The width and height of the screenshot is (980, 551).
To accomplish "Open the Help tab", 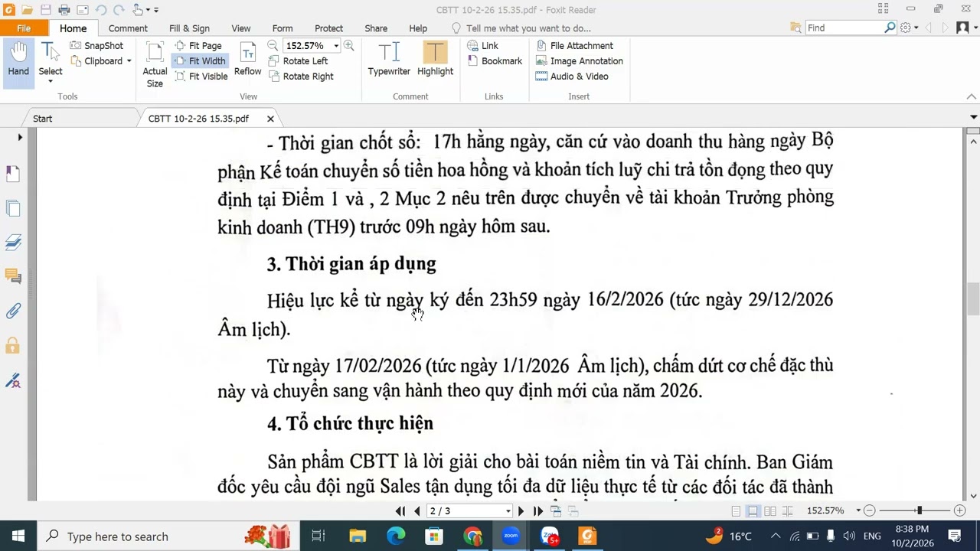I will [x=418, y=28].
